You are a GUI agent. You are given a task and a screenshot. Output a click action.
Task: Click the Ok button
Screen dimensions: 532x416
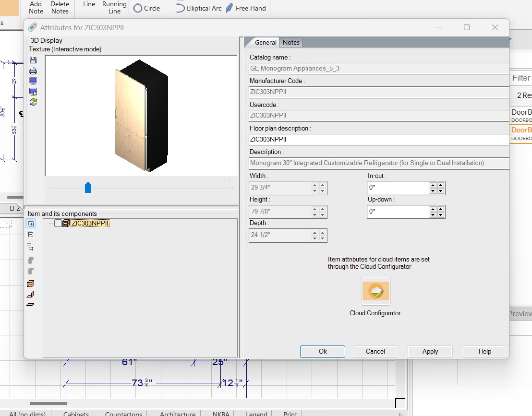tap(323, 352)
